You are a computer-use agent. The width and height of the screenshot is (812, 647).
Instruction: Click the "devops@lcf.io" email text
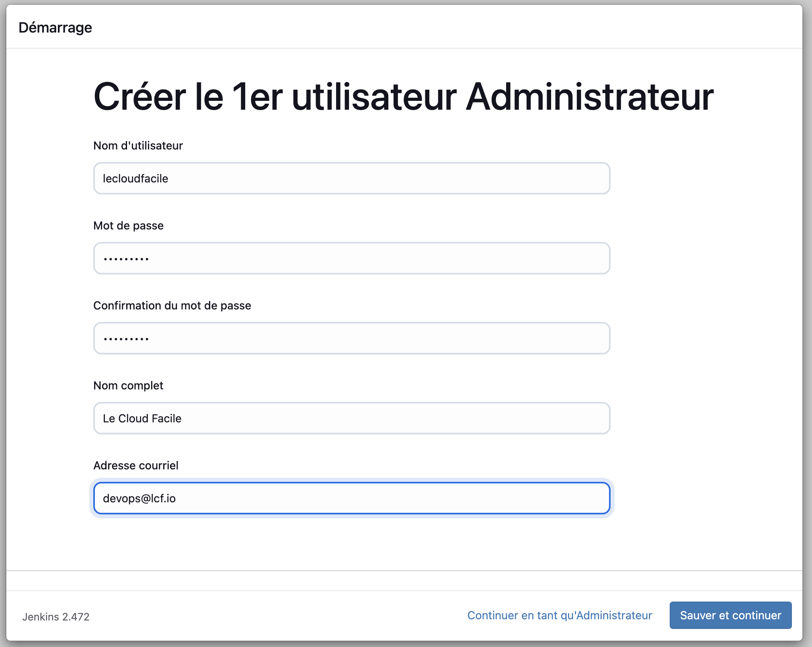(139, 498)
